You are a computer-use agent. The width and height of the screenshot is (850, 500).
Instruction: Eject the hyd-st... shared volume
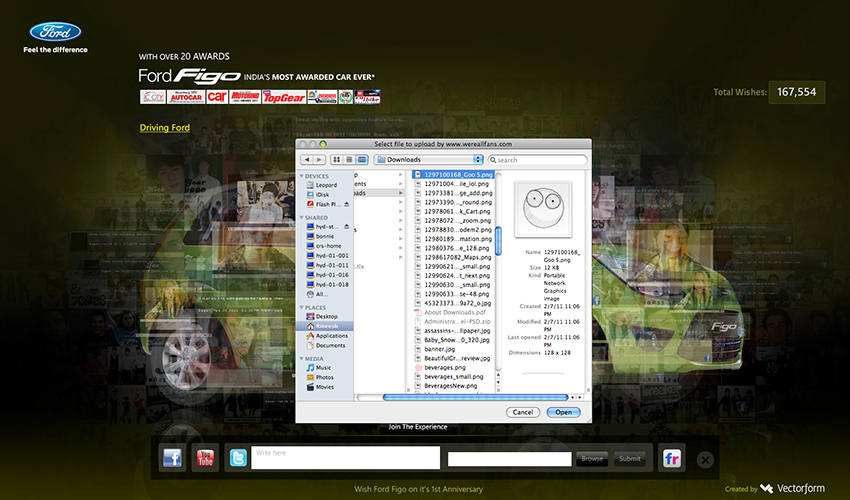coord(346,227)
